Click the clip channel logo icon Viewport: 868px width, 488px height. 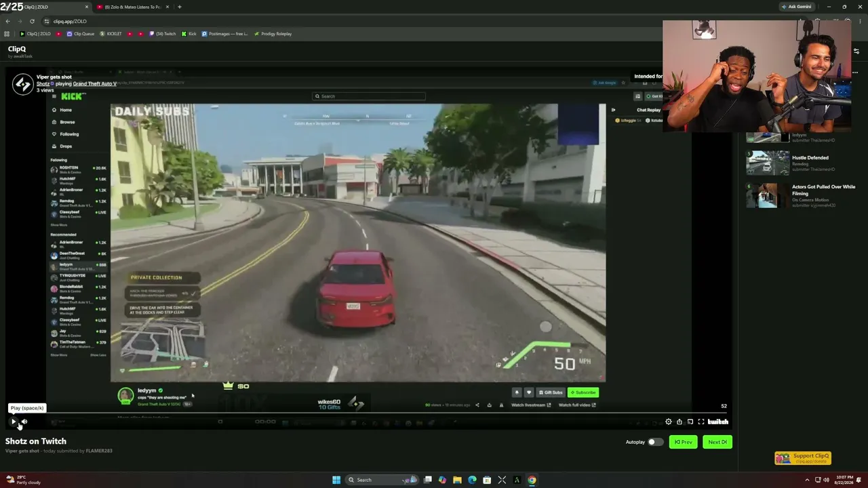pyautogui.click(x=22, y=83)
